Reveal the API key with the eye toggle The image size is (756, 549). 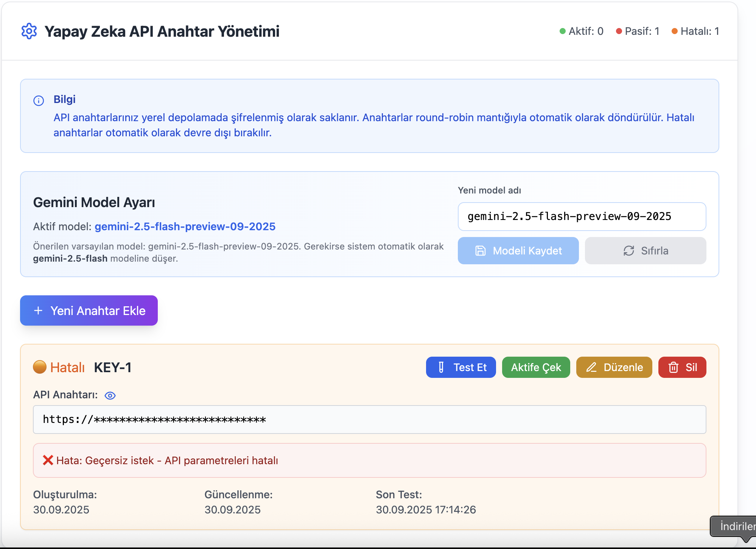[110, 395]
